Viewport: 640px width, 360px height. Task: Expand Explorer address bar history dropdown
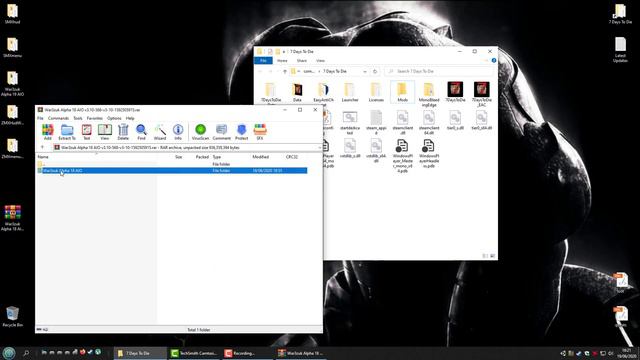tap(365, 71)
